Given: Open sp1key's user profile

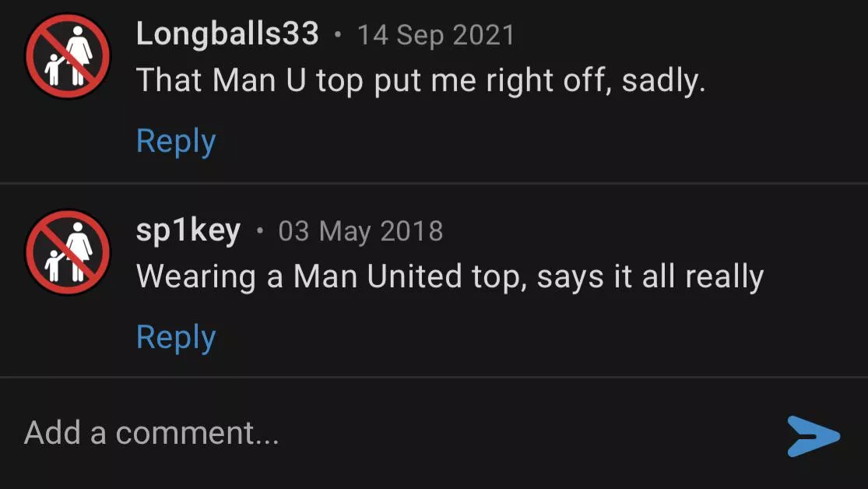Looking at the screenshot, I should (187, 230).
